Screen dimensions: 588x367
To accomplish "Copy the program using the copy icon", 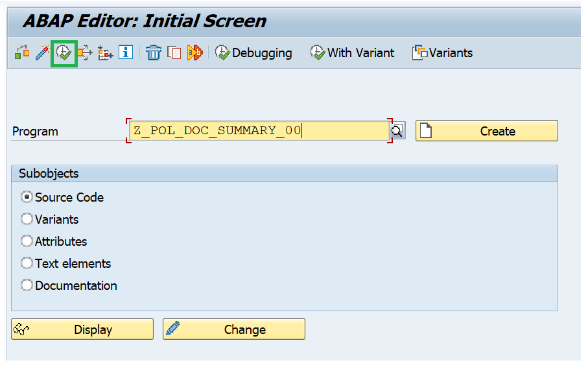I will point(174,53).
